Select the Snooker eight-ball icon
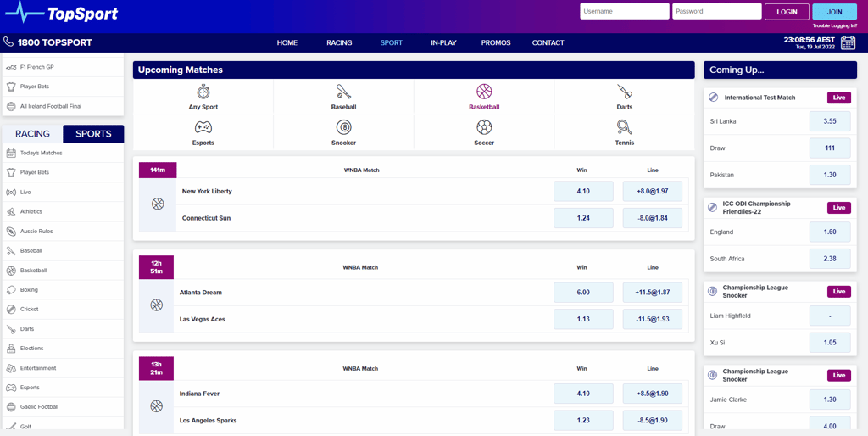Viewport: 868px width, 436px height. pos(343,127)
